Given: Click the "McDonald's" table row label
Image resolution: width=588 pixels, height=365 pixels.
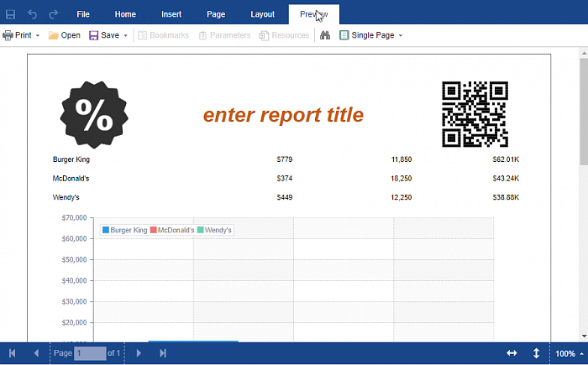Looking at the screenshot, I should pyautogui.click(x=71, y=179).
